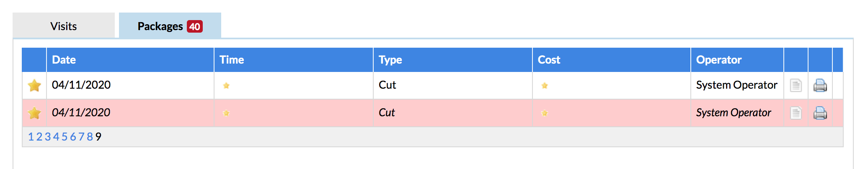
Task: Sort by the Date column header
Action: pyautogui.click(x=64, y=60)
